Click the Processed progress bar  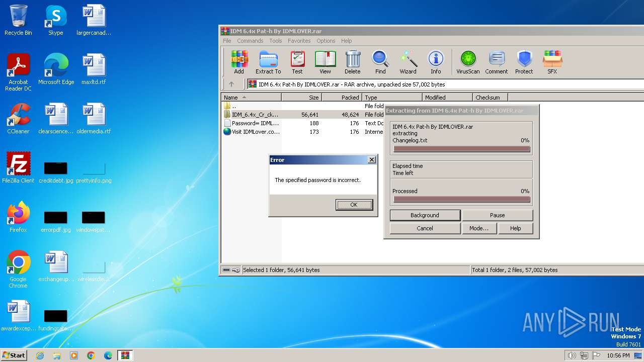pyautogui.click(x=461, y=200)
